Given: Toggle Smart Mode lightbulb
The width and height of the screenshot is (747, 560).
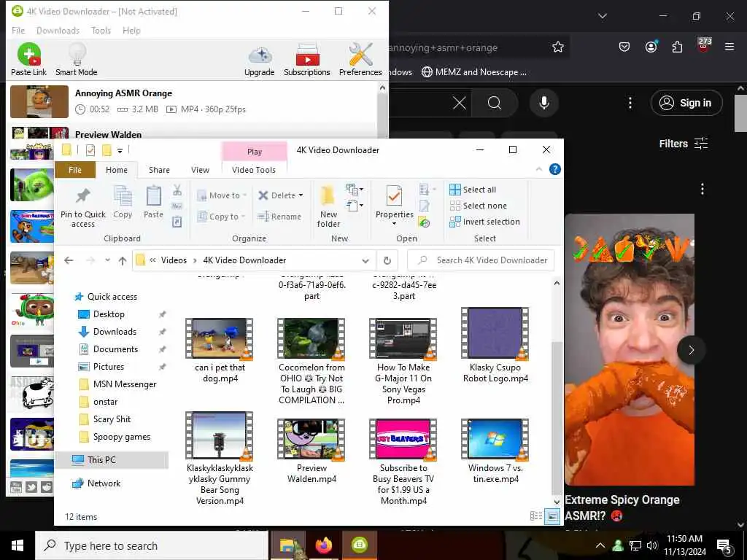Looking at the screenshot, I should coord(76,60).
